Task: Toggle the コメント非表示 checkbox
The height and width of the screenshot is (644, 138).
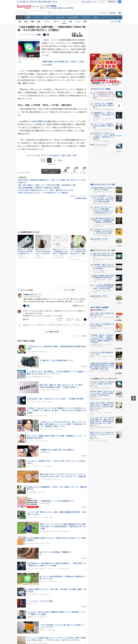Action: pyautogui.click(x=75, y=336)
